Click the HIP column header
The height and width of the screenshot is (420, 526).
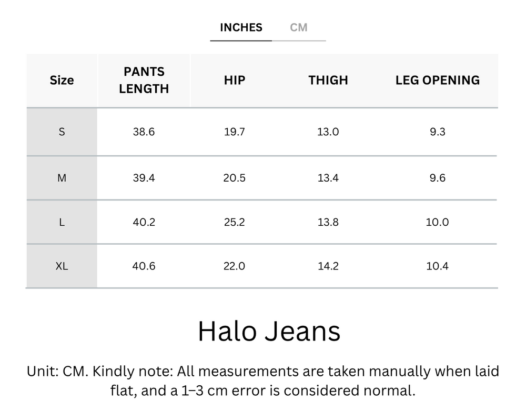(x=234, y=80)
